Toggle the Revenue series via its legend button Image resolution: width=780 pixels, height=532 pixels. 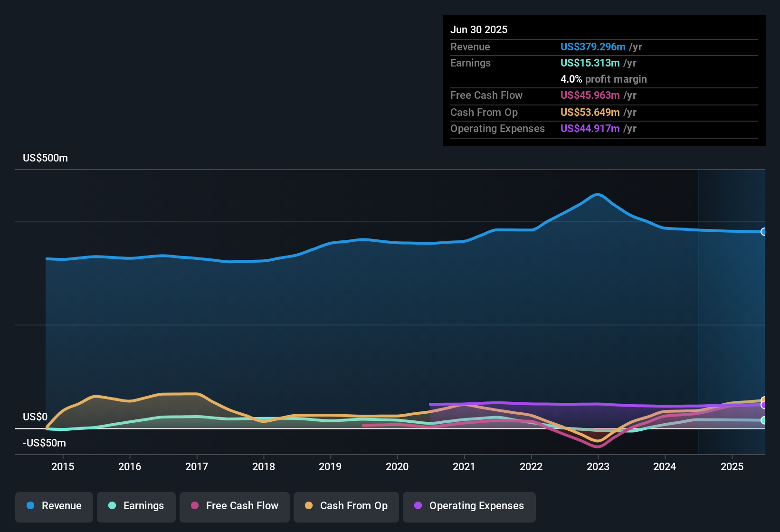(x=54, y=506)
